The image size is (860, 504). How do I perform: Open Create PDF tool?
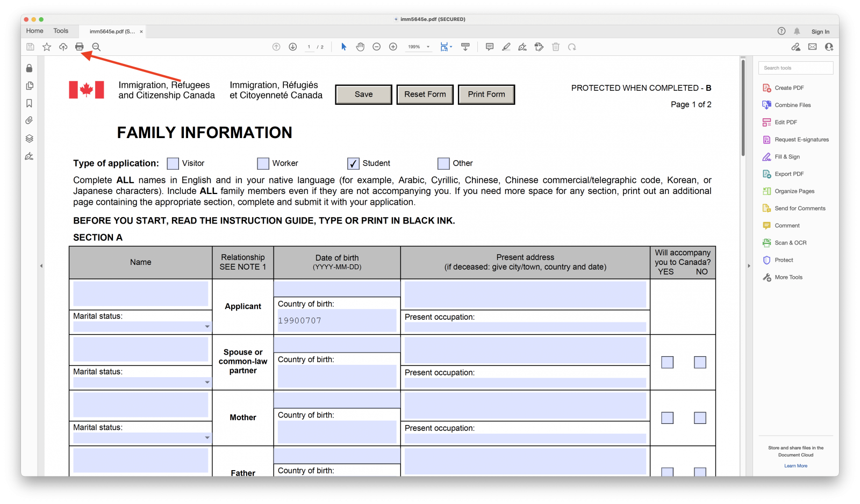pyautogui.click(x=783, y=88)
